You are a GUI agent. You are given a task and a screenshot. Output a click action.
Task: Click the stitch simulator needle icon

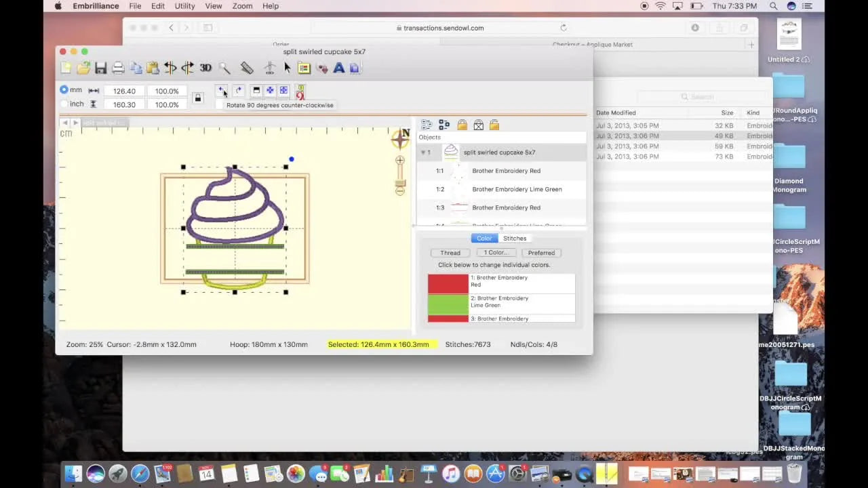(x=270, y=68)
